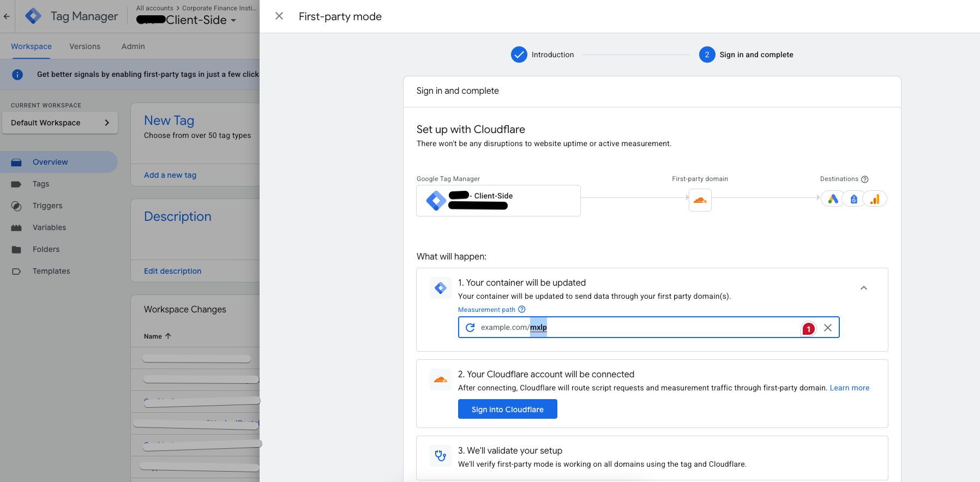Click the Google Tag Manager container icon in diagram

[x=436, y=201]
